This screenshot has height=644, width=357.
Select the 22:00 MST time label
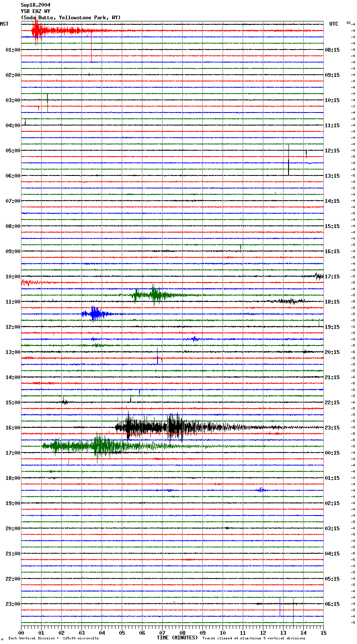point(13,579)
